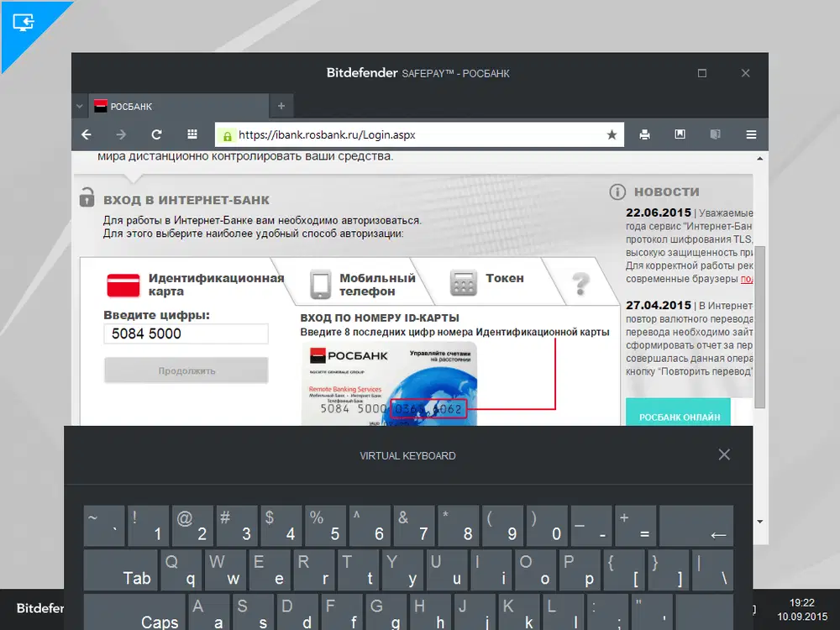840x630 pixels.
Task: Navigate back in browser history
Action: (86, 134)
